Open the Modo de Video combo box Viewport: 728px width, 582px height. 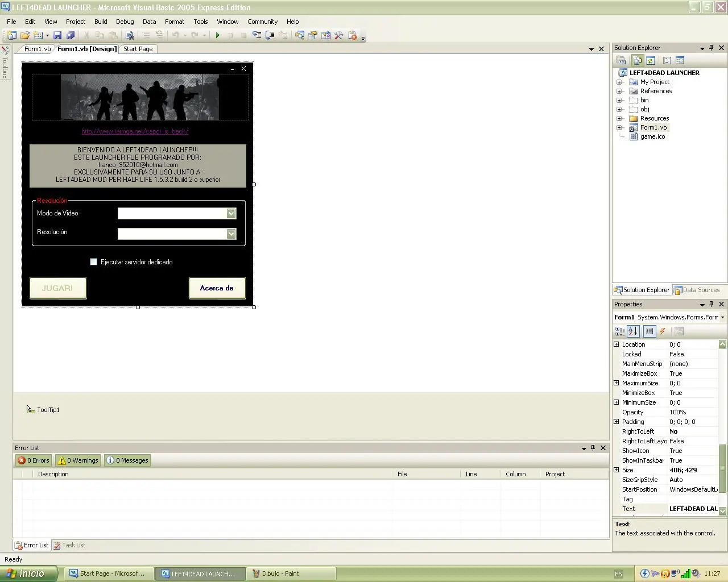point(231,213)
